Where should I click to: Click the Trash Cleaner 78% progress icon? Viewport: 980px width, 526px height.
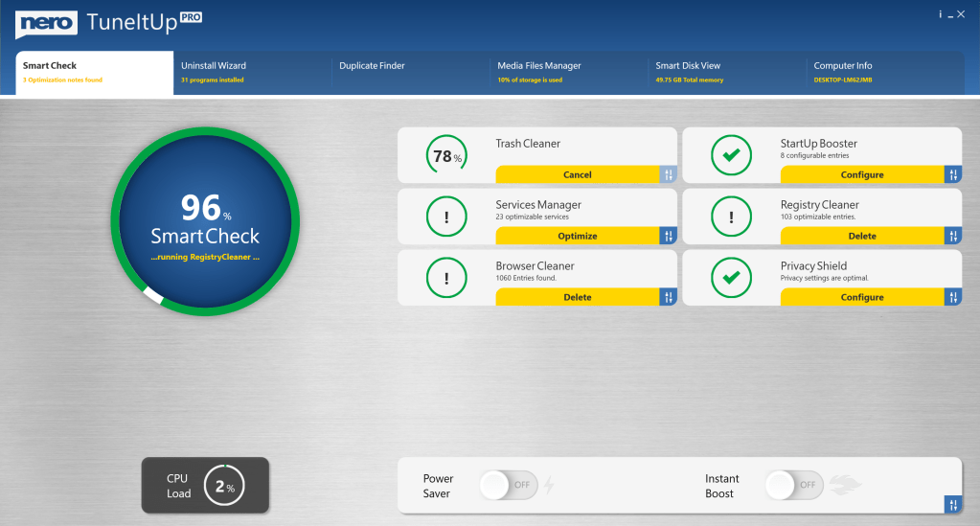coord(446,156)
